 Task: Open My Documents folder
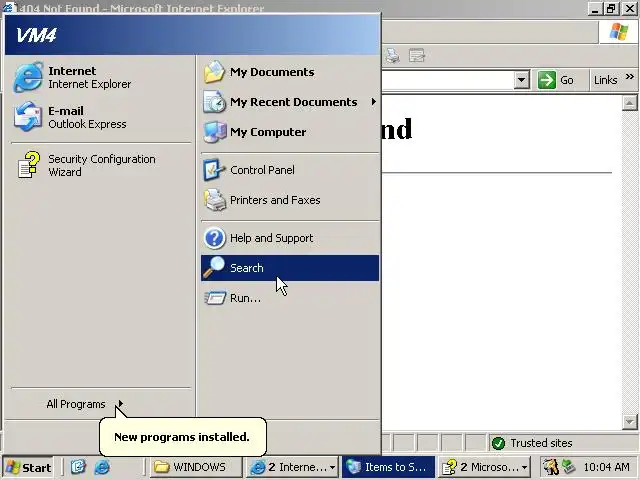pyautogui.click(x=290, y=72)
